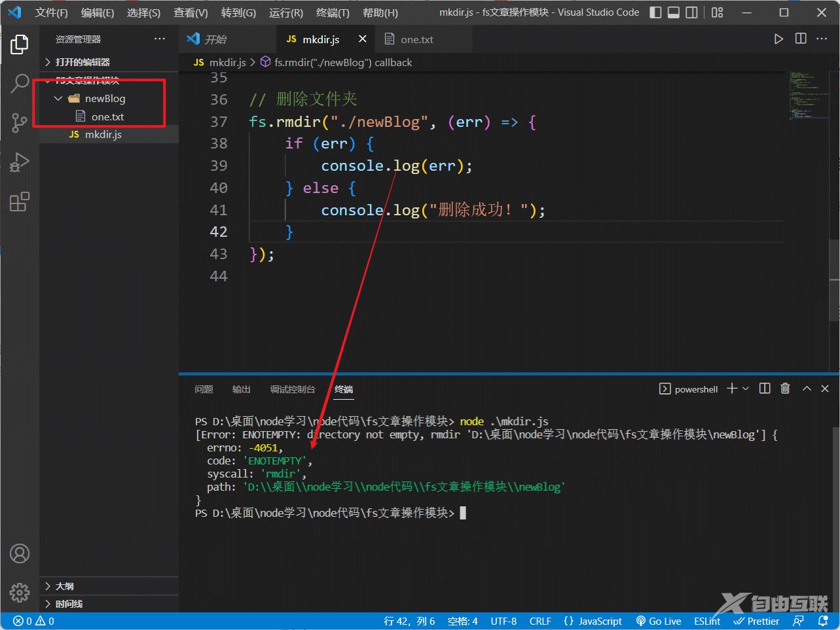Open the Manage gear icon
Screen dimensions: 840x630
tap(20, 592)
